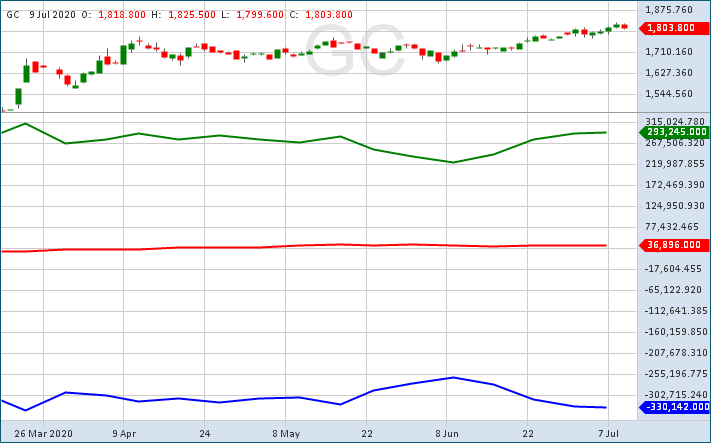Click the -255,196.775 axis label
711x443 pixels.
(676, 374)
